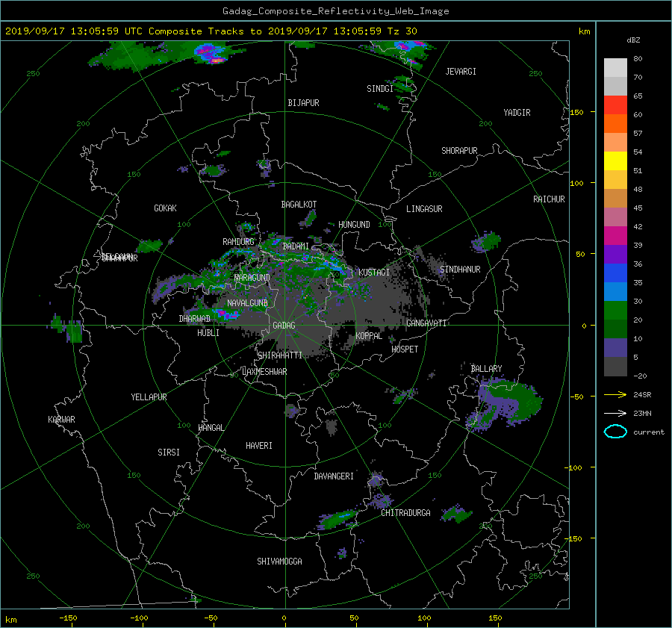Click the GADAG radar center label
Image resolution: width=672 pixels, height=628 pixels.
pos(284,326)
